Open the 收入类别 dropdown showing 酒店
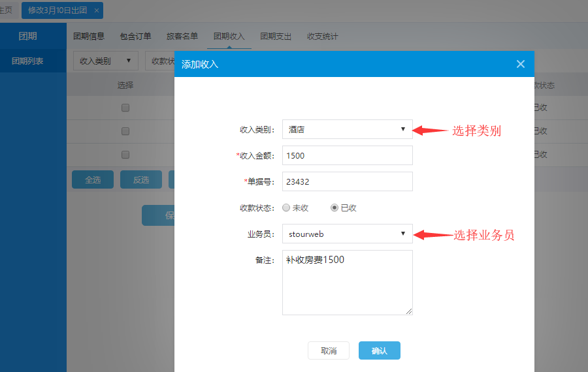 tap(347, 129)
